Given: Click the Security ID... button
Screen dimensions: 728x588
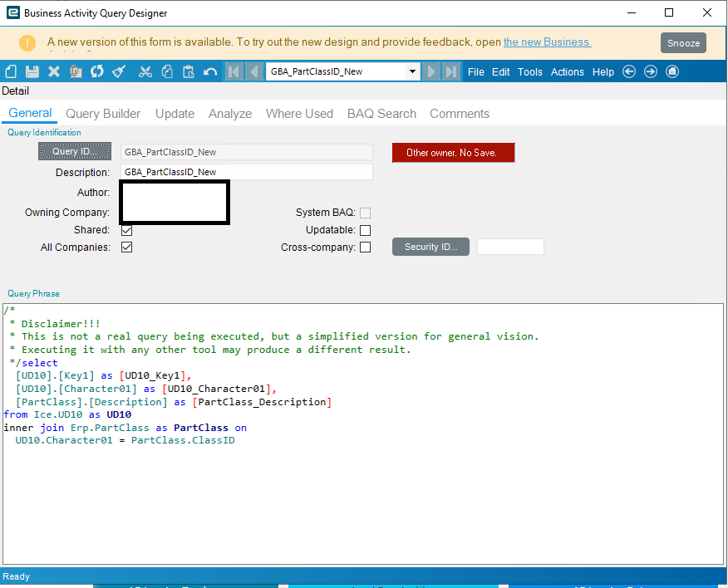Looking at the screenshot, I should pyautogui.click(x=430, y=247).
